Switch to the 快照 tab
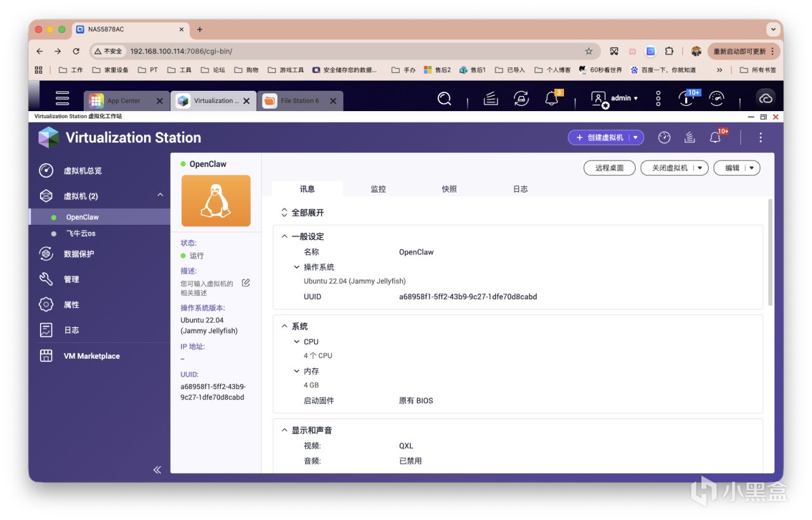This screenshot has height=520, width=812. (x=449, y=189)
